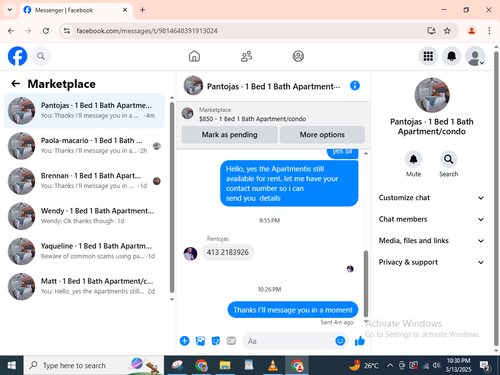Choose a GIF icon in composer
This screenshot has width=500, height=375.
pos(231,341)
